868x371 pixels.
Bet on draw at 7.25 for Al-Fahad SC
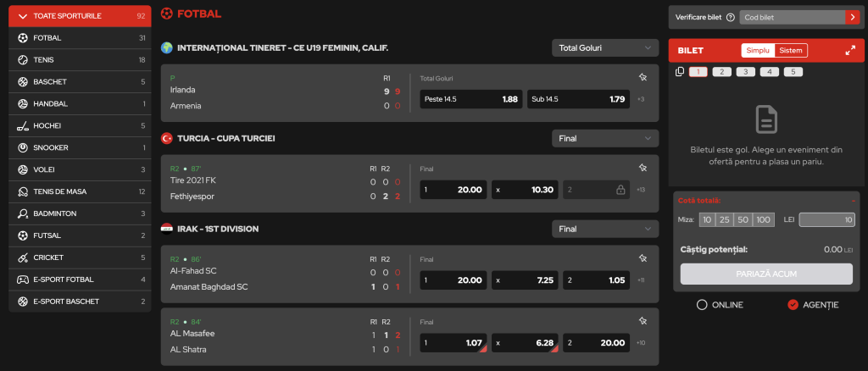pos(525,280)
